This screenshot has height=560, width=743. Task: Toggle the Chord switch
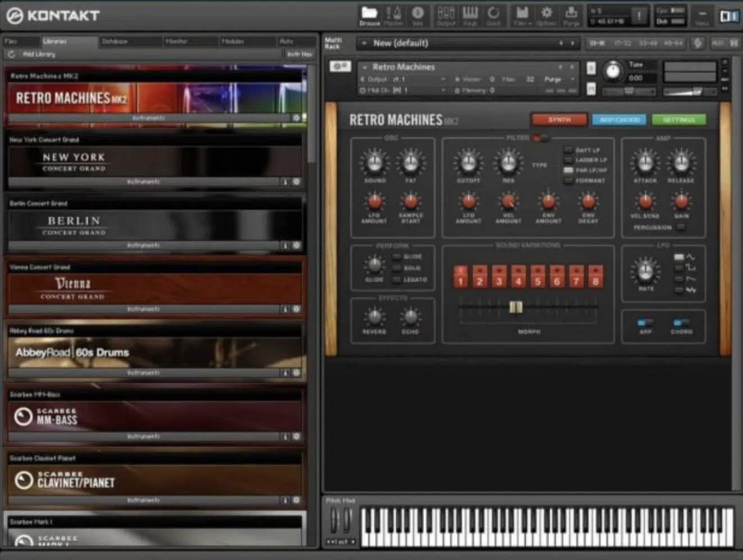(681, 323)
